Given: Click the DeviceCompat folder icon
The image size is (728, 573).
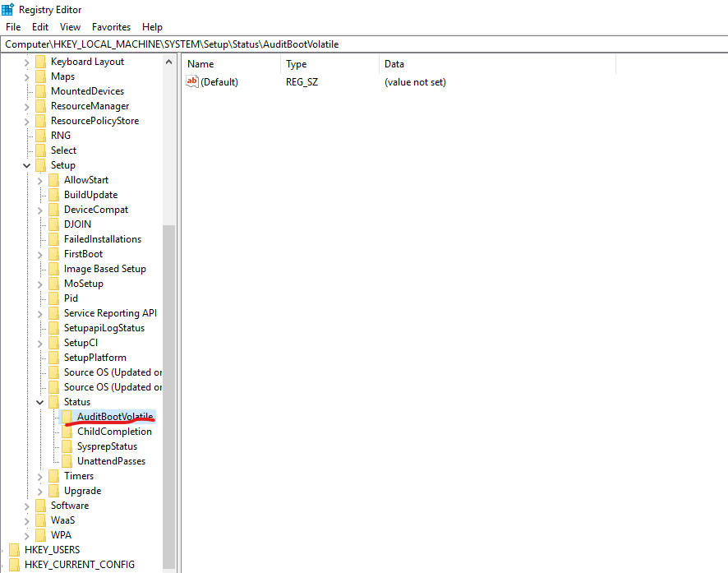Looking at the screenshot, I should tap(54, 210).
